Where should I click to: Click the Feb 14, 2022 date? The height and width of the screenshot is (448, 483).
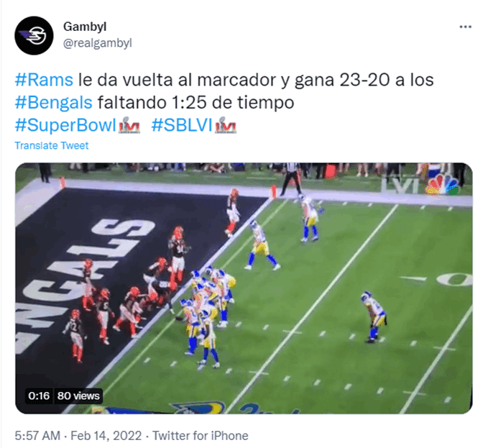click(106, 436)
